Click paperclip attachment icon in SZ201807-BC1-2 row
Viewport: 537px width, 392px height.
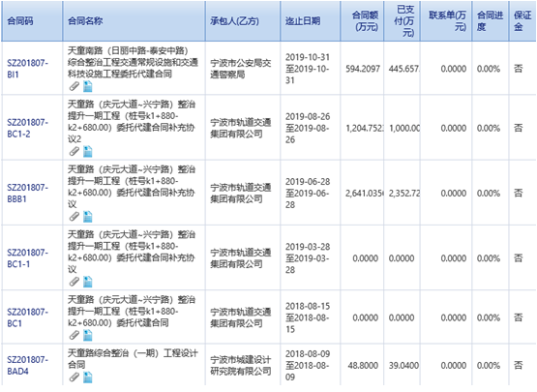(74, 151)
